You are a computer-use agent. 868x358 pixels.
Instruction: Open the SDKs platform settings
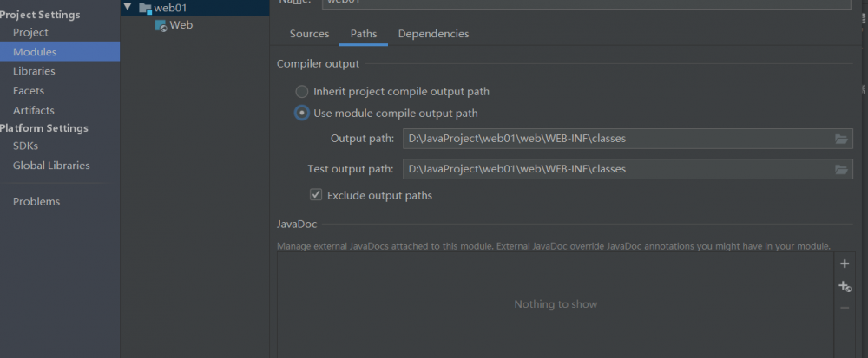pyautogui.click(x=25, y=146)
